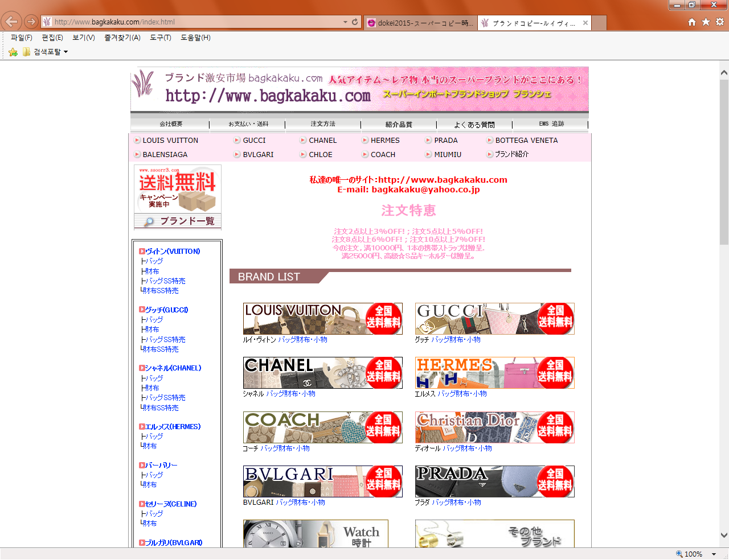This screenshot has width=729, height=560.
Task: Open the 100% zoom level dropdown
Action: 714,554
